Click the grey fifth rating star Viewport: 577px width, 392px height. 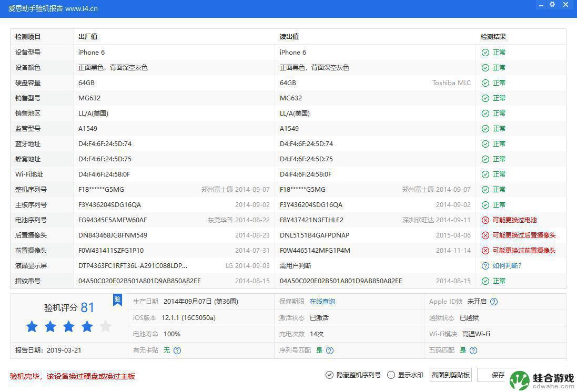106,326
